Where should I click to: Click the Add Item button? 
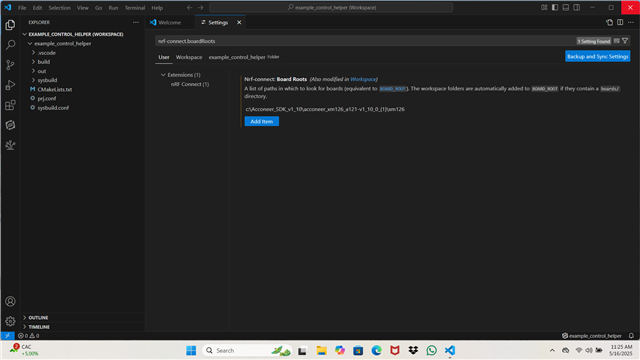click(262, 121)
